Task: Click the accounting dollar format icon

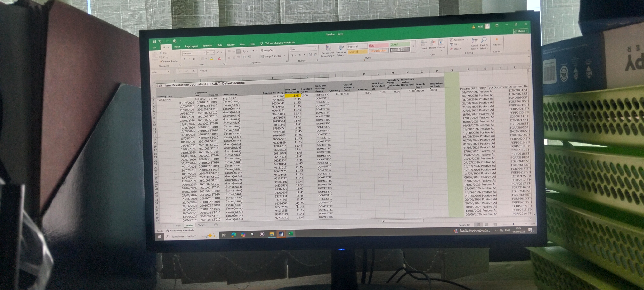Action: pyautogui.click(x=292, y=55)
